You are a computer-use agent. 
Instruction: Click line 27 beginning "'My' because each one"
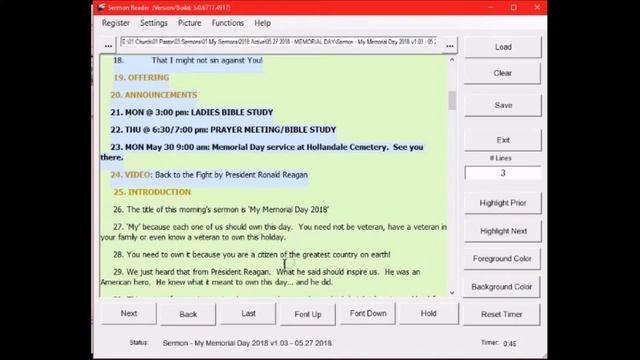273,232
